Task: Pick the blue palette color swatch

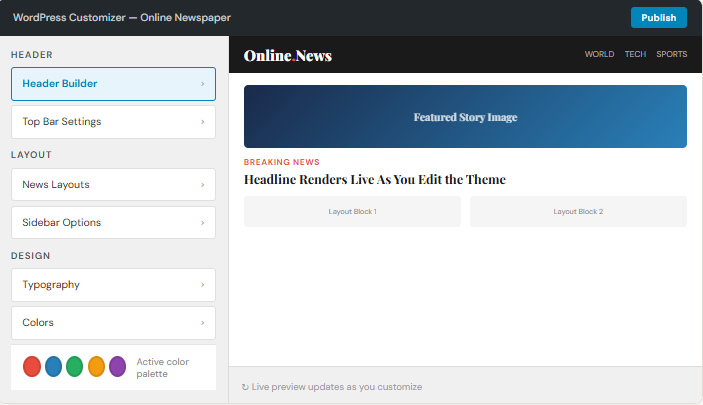Action: 53,366
